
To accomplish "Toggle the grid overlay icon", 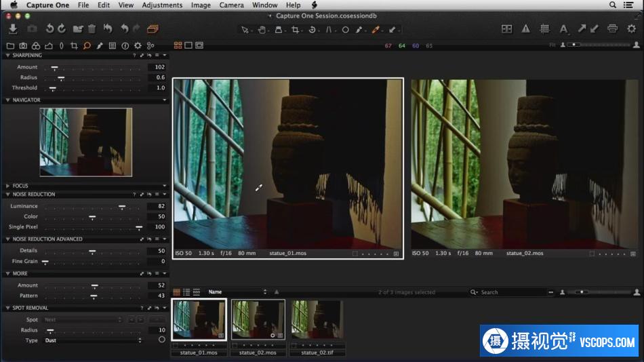I will click(x=544, y=28).
